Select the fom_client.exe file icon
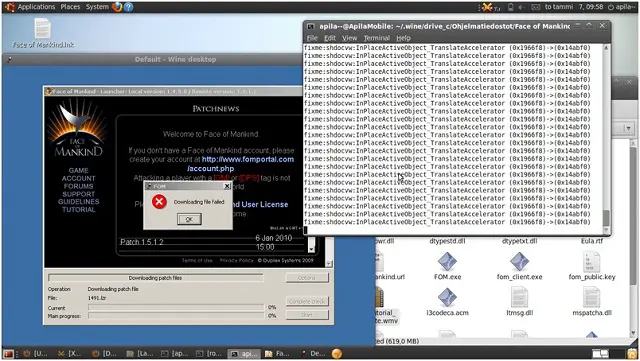 [x=519, y=265]
